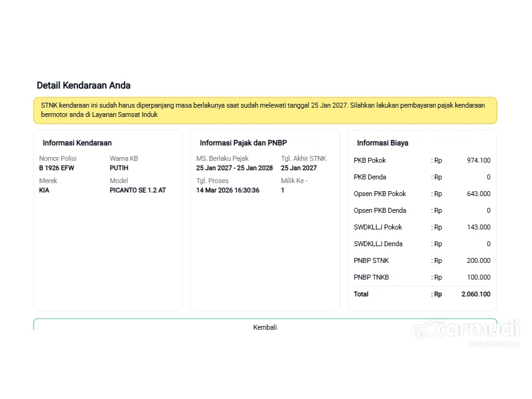Click the process timestamp 14 Mar 2026 16:30:36
This screenshot has width=532, height=399.
pyautogui.click(x=228, y=190)
